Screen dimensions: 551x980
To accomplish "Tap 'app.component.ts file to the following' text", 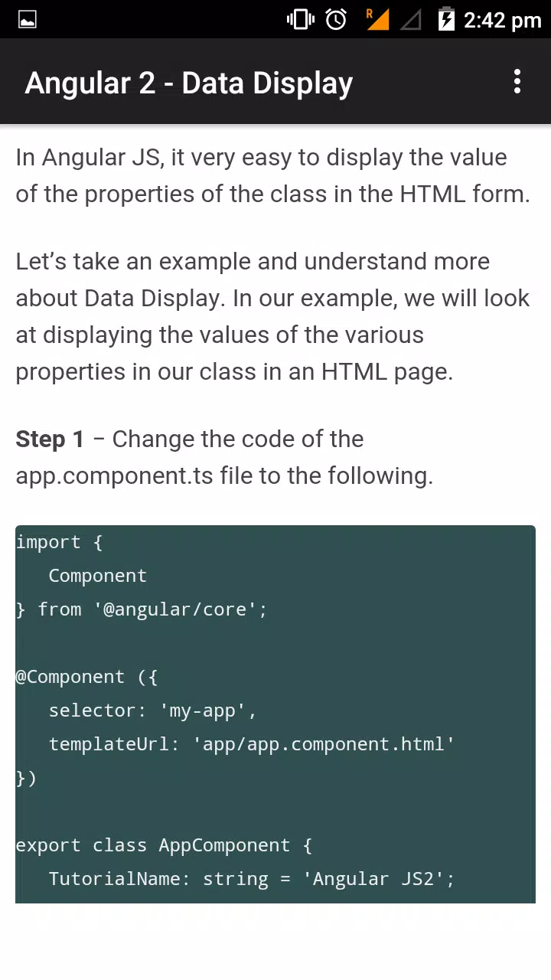I will [x=224, y=475].
